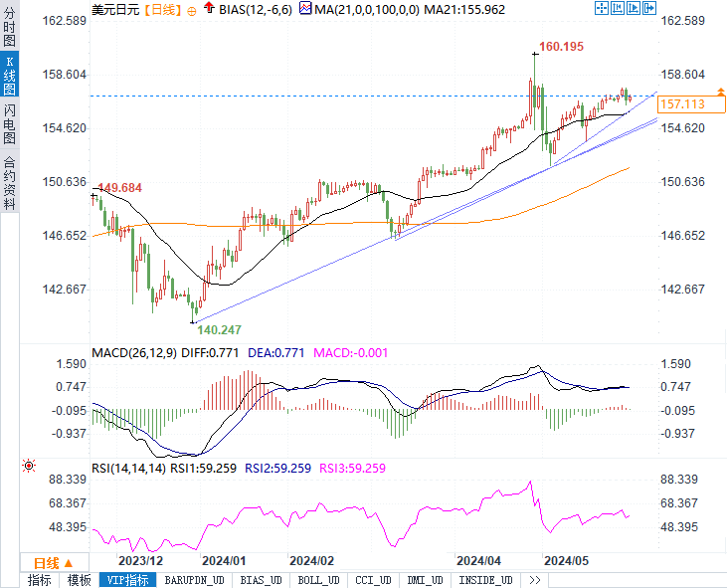Select the VIP指标 tab
Viewport: 727px width, 588px height.
(127, 580)
